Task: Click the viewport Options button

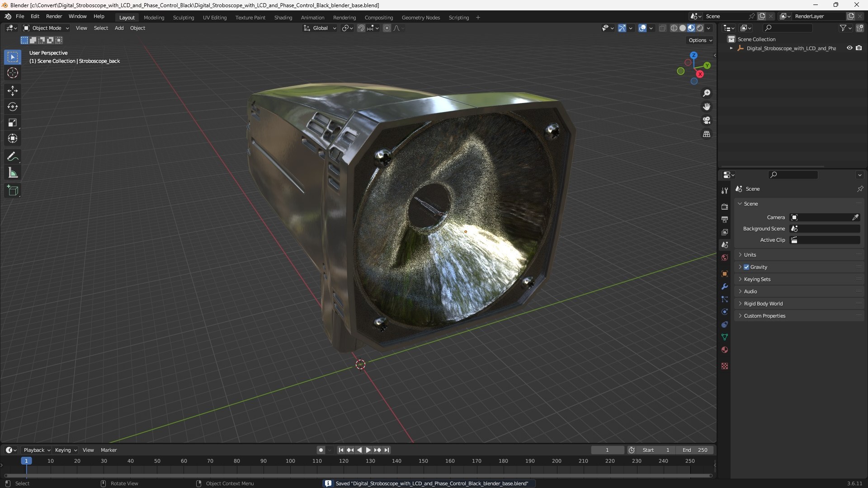Action: [x=700, y=40]
